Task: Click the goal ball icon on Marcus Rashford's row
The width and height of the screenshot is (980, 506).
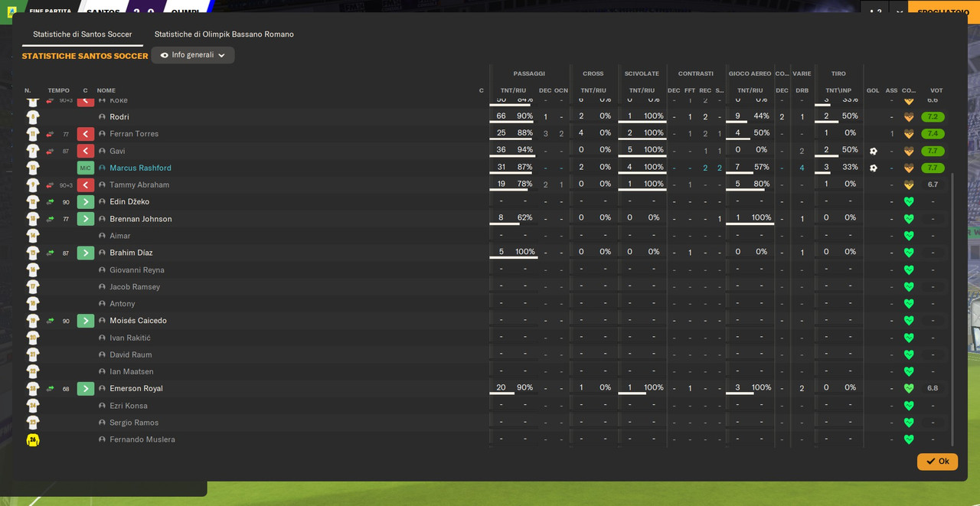Action: pos(874,168)
